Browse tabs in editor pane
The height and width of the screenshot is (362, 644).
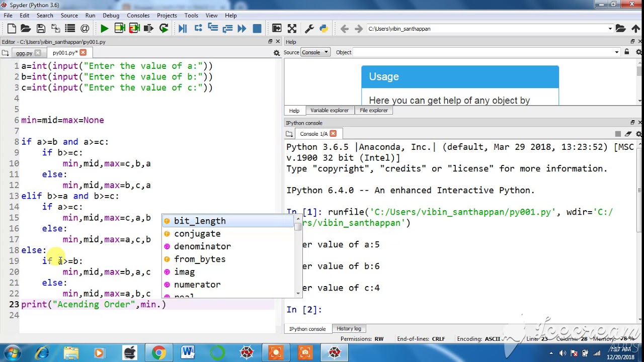pos(5,53)
